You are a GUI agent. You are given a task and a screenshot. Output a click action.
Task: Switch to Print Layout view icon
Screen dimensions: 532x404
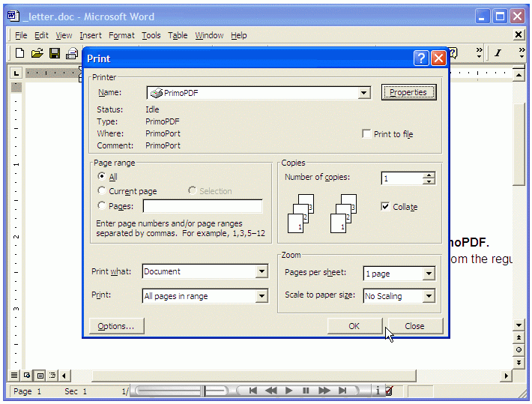40,376
